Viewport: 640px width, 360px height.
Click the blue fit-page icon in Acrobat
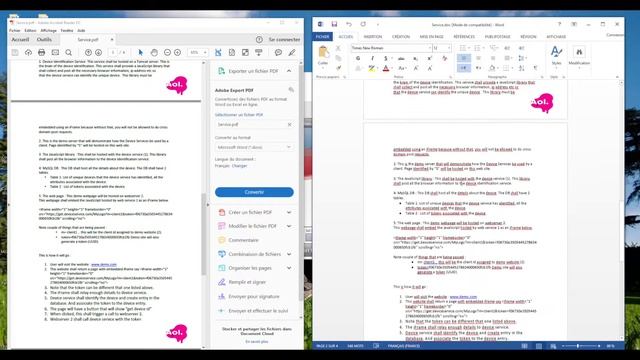click(218, 52)
